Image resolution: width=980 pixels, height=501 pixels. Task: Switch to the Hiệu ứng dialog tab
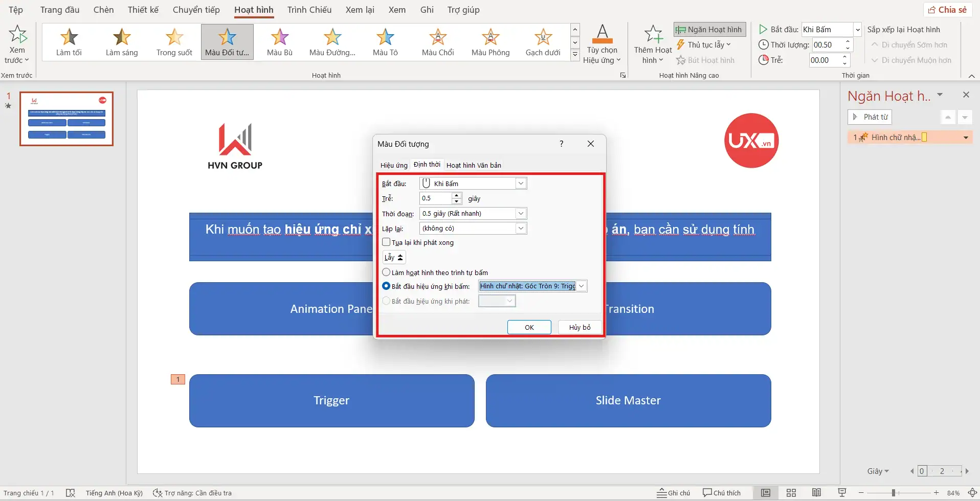(394, 165)
